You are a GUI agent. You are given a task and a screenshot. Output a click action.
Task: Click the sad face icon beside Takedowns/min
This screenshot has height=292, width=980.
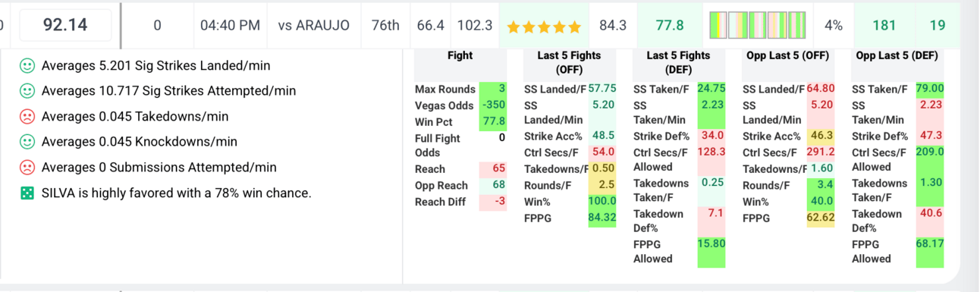[x=27, y=117]
